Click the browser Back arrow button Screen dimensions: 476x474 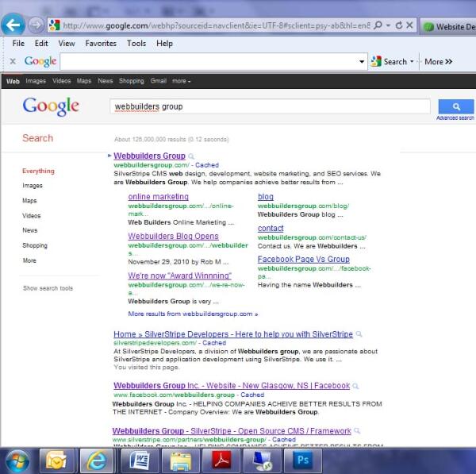[13, 25]
